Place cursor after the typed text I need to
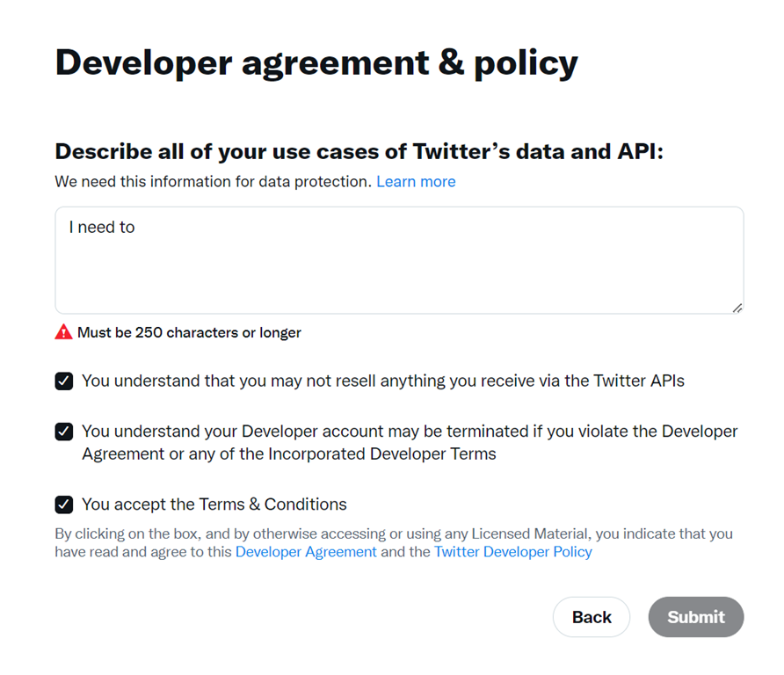 136,228
